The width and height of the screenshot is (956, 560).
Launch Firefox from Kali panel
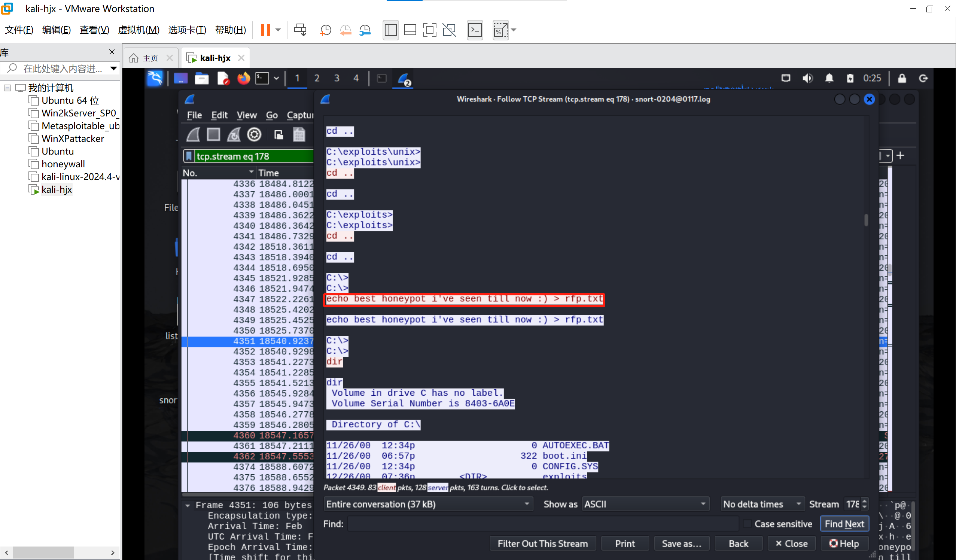(x=244, y=79)
